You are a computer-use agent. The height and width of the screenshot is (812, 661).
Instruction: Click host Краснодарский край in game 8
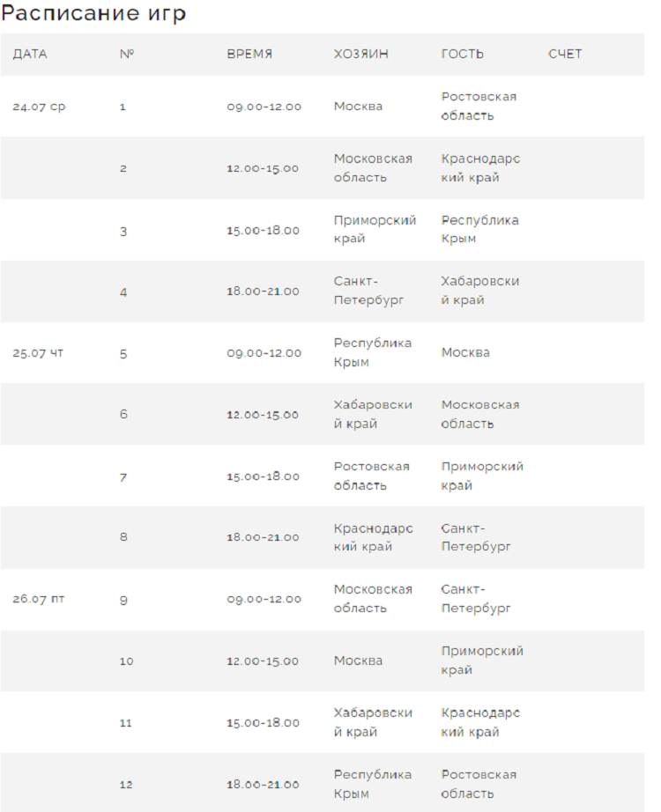tap(373, 537)
